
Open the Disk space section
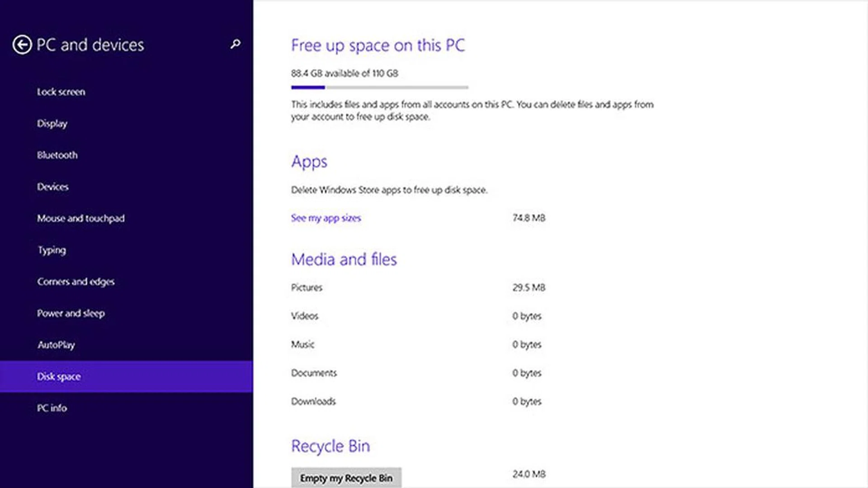[x=59, y=376]
